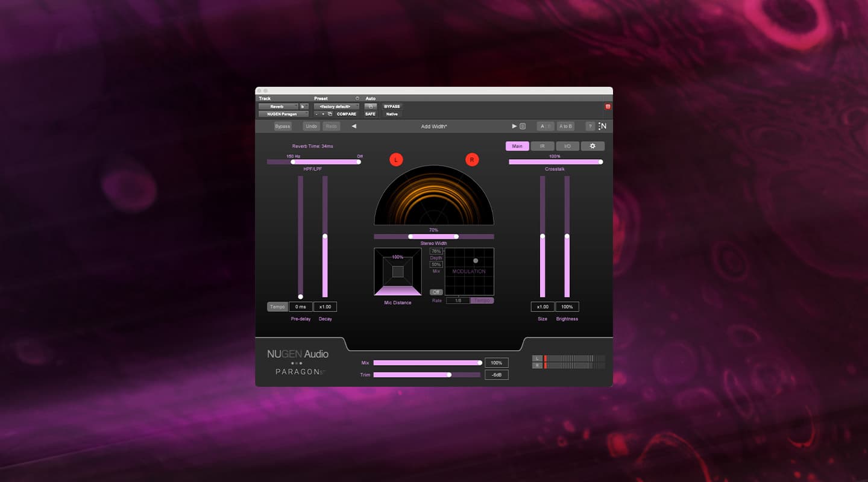Open the Reverb track dropdown
The image size is (868, 482).
tap(278, 107)
